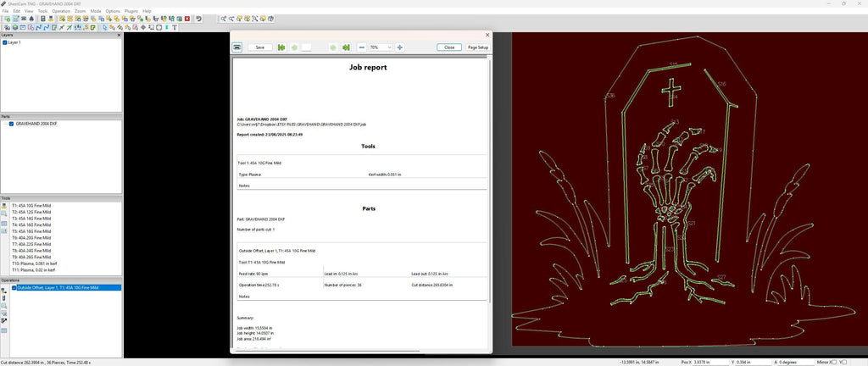The height and width of the screenshot is (366, 868).
Task: Open the Mode menu
Action: 96,11
